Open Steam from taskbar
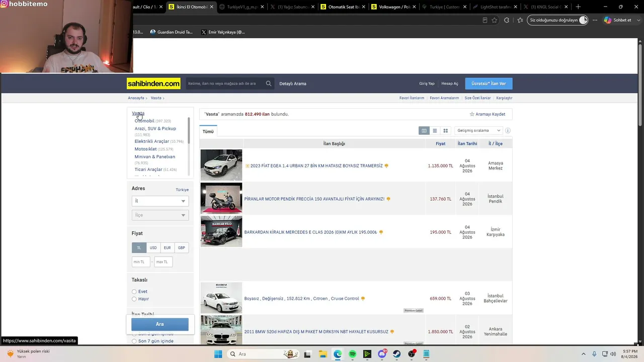Screen dimensions: 644x362 (x=397, y=354)
